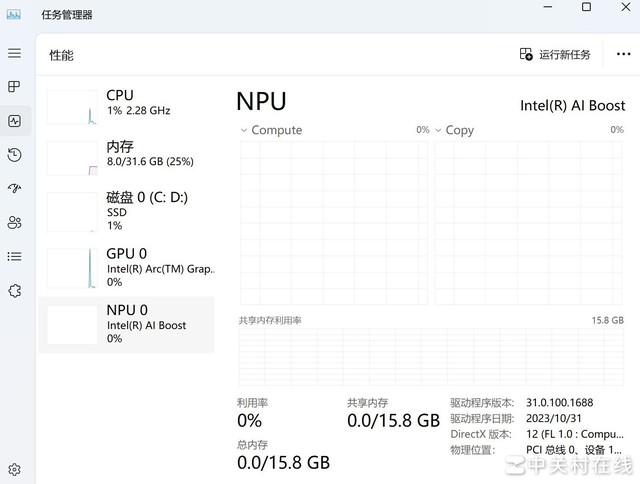Click the 共享内存利用率 usage graph
This screenshot has height=484, width=640.
click(431, 357)
